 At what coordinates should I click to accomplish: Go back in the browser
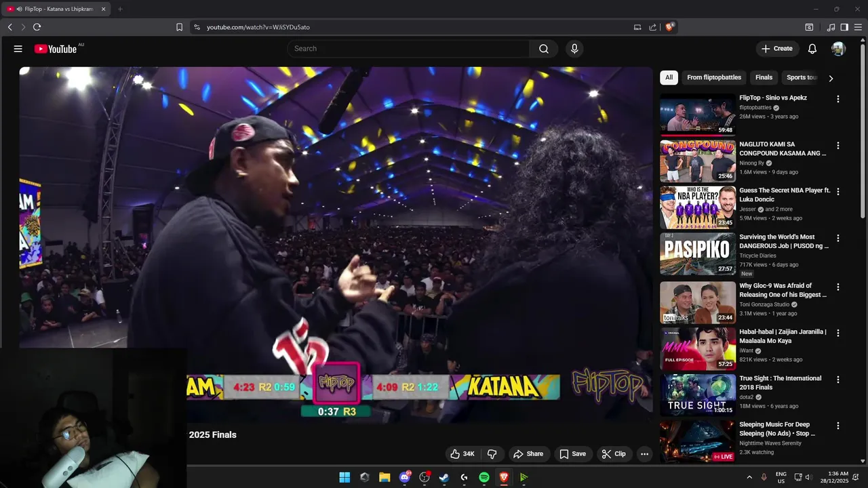9,27
